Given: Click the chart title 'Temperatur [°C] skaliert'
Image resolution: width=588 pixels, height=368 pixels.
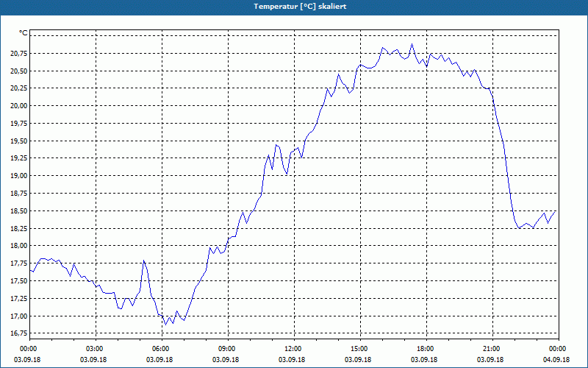Looking at the screenshot, I should [300, 7].
